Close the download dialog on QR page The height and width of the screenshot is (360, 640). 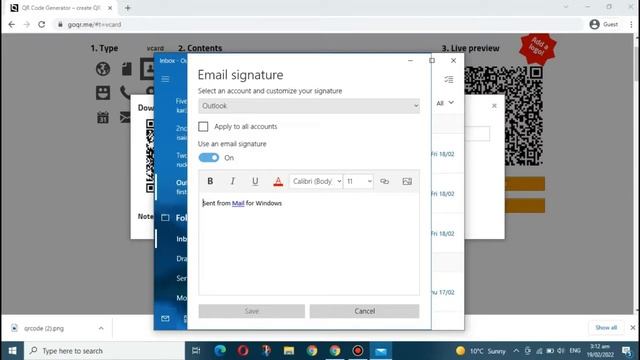(494, 106)
